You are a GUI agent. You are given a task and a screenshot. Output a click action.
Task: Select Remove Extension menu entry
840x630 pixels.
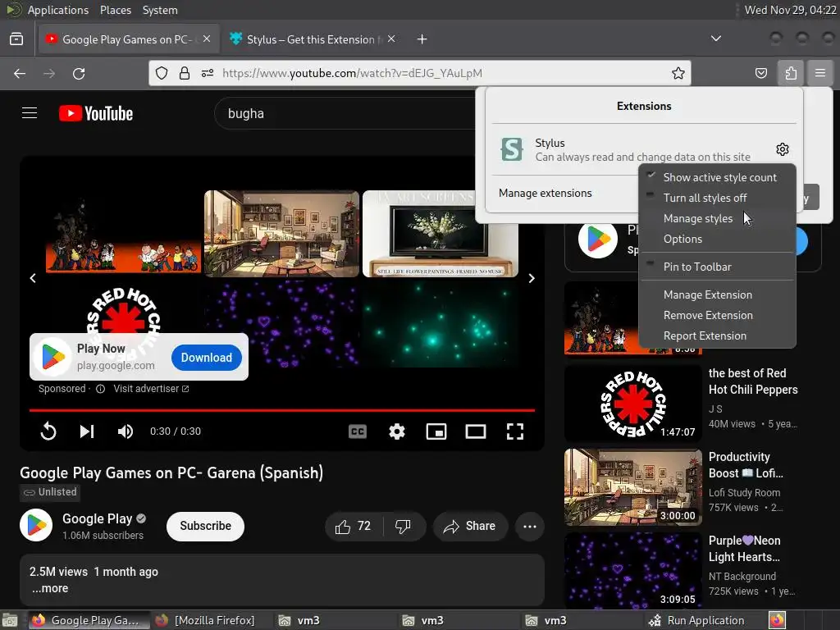click(717, 315)
